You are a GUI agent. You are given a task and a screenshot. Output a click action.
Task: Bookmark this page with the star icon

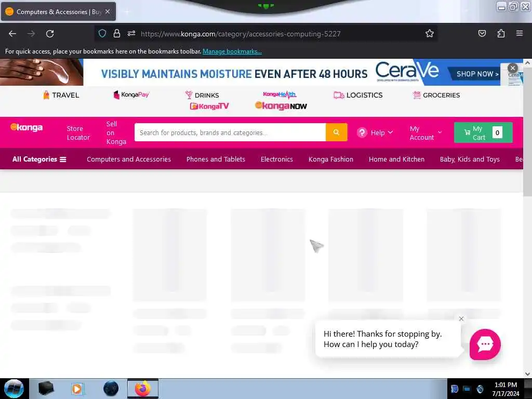click(430, 33)
